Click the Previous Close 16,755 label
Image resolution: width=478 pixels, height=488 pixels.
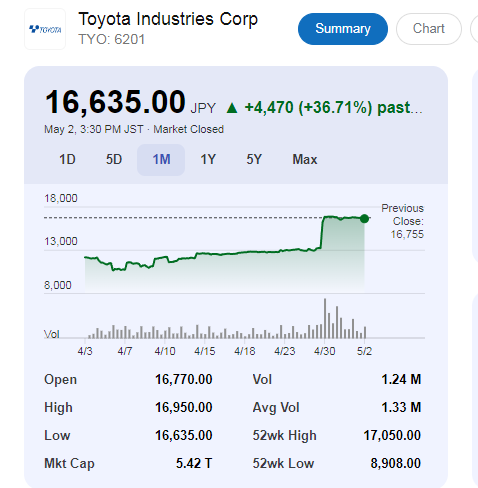point(403,221)
